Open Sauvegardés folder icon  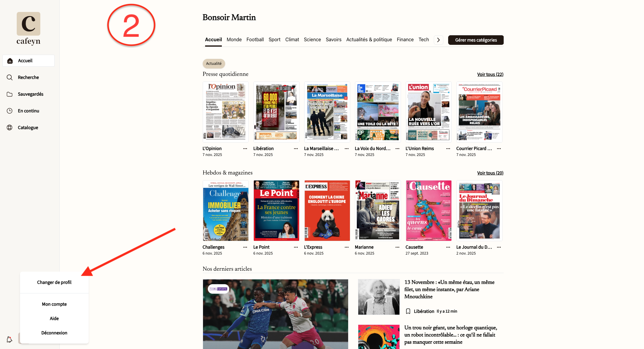tap(10, 94)
